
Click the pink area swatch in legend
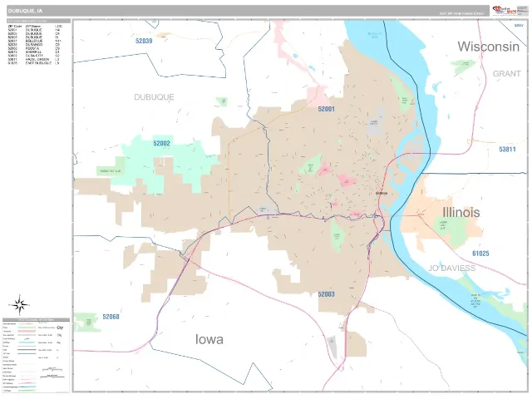coord(27,331)
